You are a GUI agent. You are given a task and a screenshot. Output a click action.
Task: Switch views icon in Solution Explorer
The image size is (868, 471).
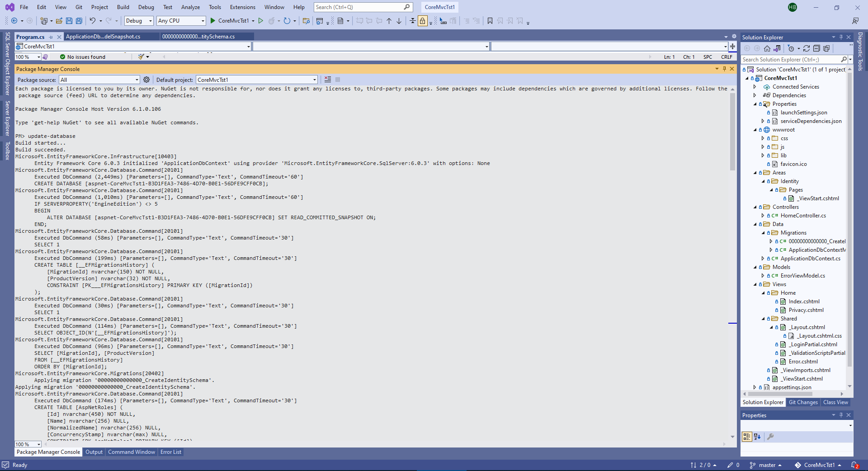(777, 48)
